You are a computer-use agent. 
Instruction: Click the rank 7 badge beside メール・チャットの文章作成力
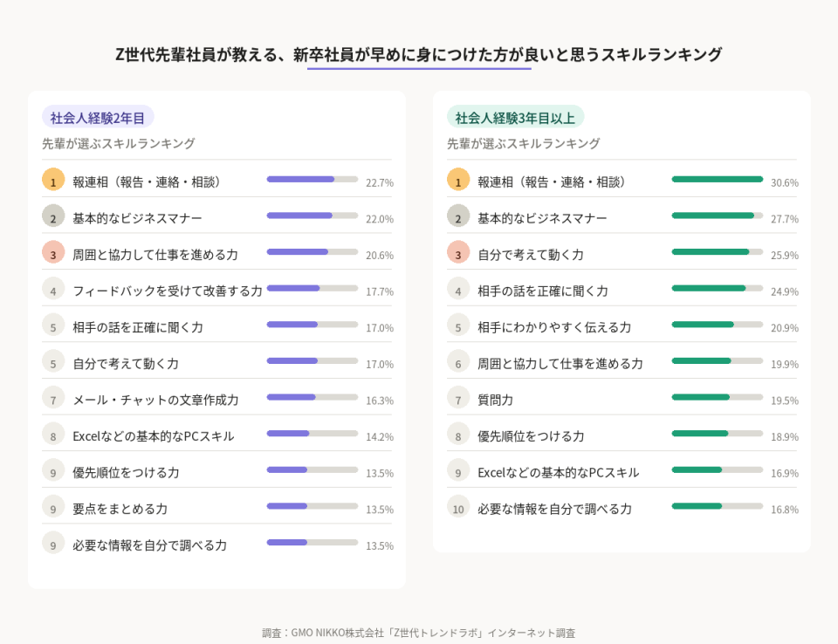click(x=53, y=399)
